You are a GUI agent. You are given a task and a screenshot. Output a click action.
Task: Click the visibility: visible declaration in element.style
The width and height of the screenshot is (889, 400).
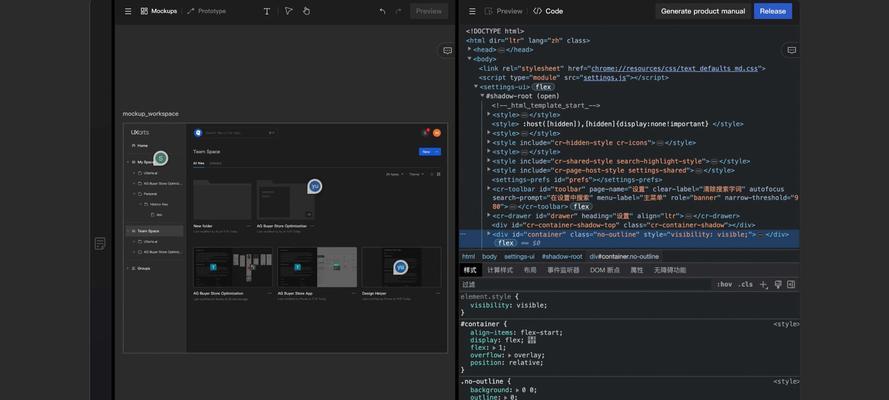[x=509, y=305]
